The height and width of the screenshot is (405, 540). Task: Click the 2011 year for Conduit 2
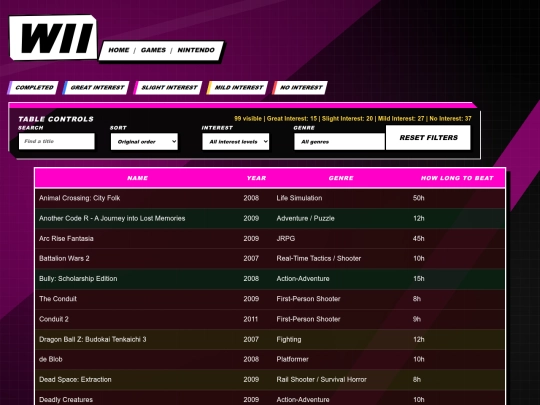(x=251, y=319)
